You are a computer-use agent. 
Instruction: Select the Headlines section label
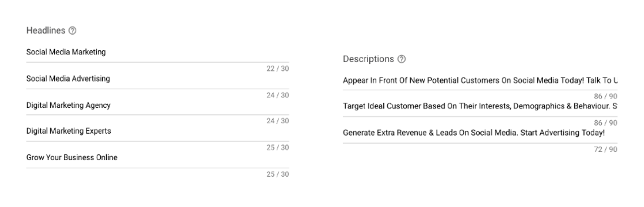click(46, 31)
